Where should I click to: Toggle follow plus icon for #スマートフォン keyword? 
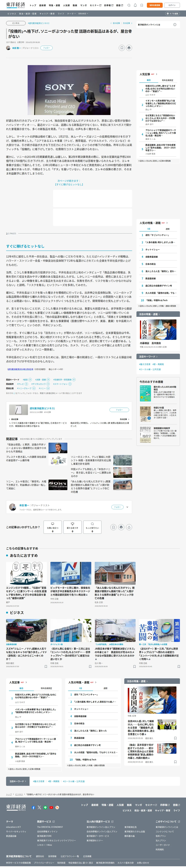tap(70, 384)
